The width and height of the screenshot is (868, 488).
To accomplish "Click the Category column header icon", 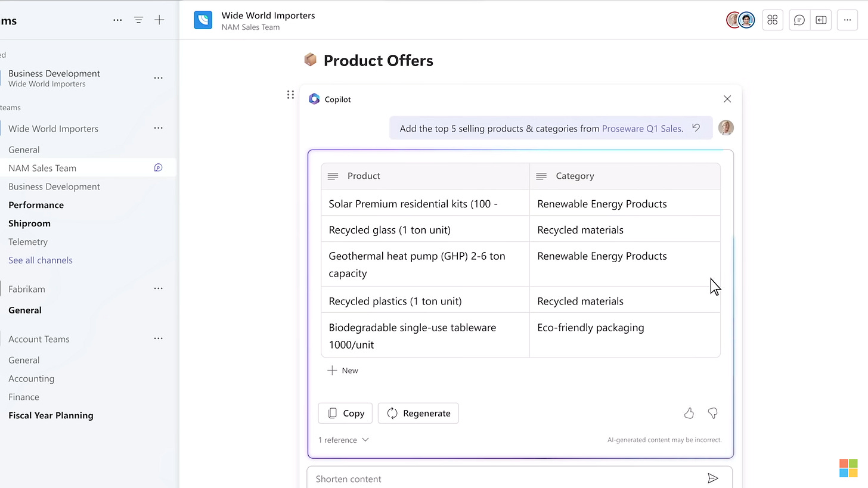I will (541, 176).
